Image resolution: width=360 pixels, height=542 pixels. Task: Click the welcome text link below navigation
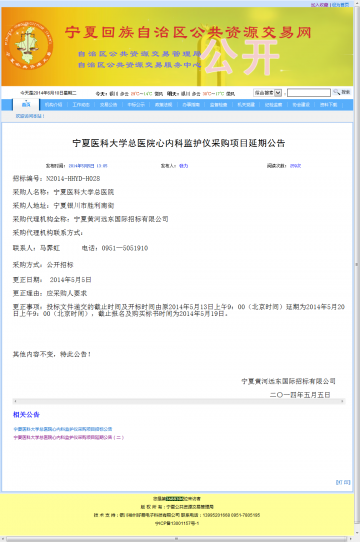(x=30, y=116)
